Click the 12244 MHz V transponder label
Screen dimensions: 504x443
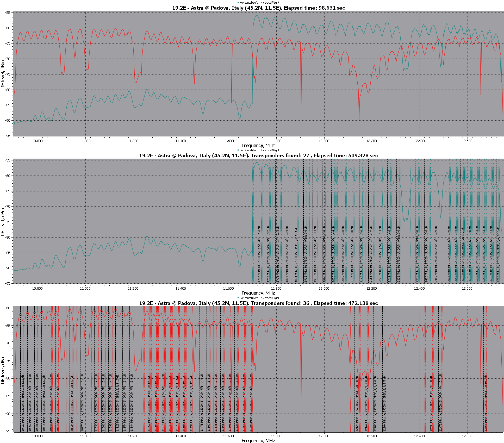point(384,403)
